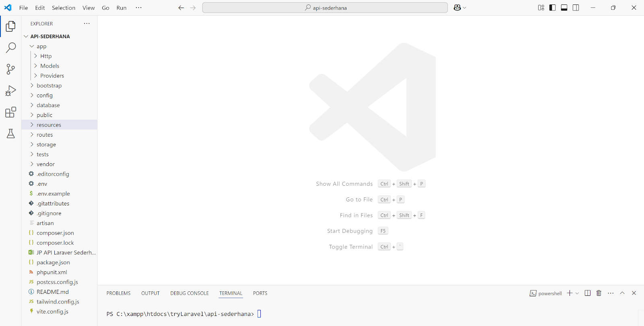
Task: Click the VS Code logo icon
Action: [8, 8]
